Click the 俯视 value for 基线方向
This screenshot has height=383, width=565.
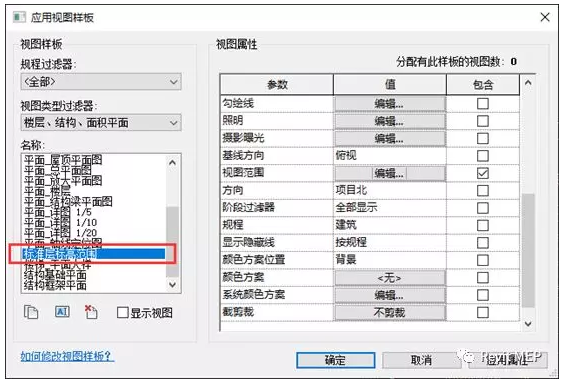346,156
